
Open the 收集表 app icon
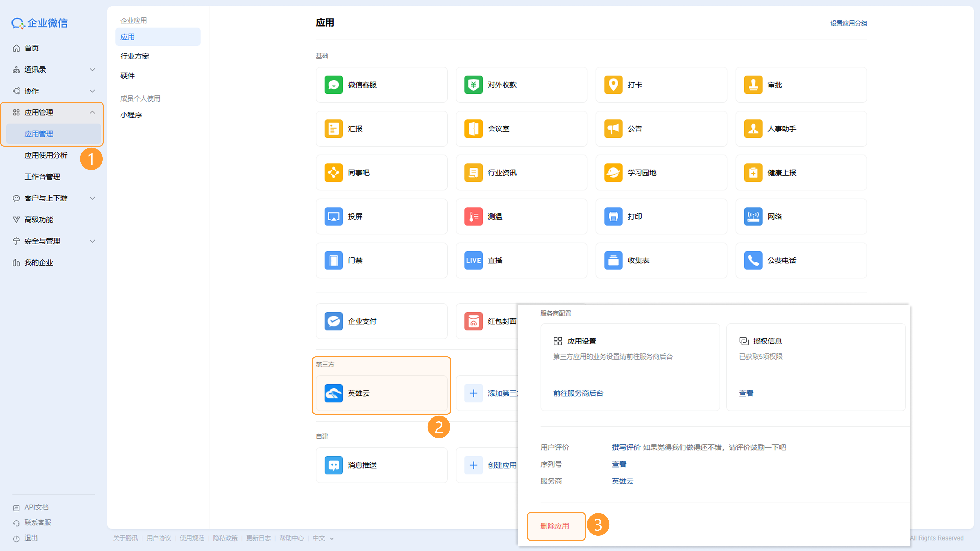tap(613, 260)
